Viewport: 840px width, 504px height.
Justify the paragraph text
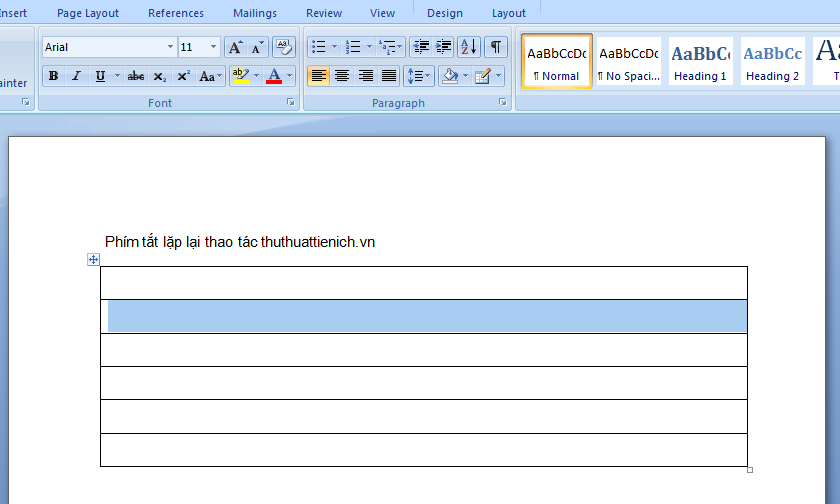tap(389, 76)
